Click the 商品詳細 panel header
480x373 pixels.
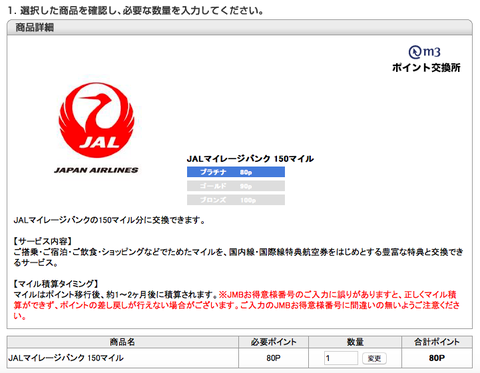239,27
